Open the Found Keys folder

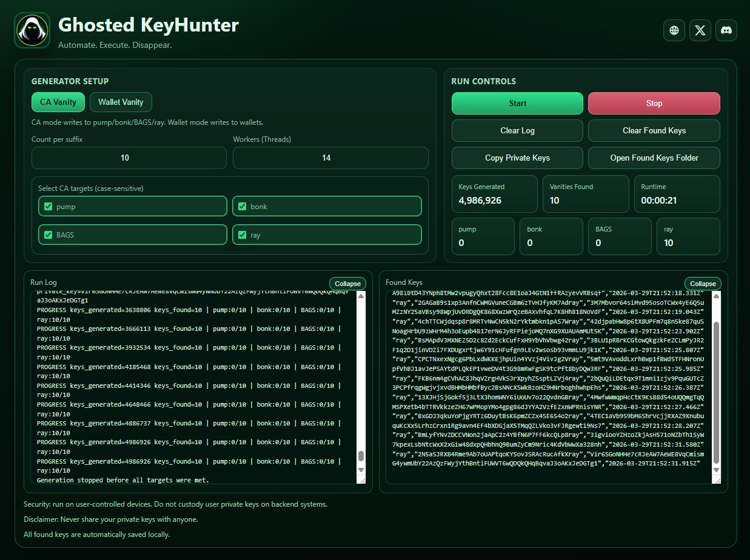(x=654, y=158)
